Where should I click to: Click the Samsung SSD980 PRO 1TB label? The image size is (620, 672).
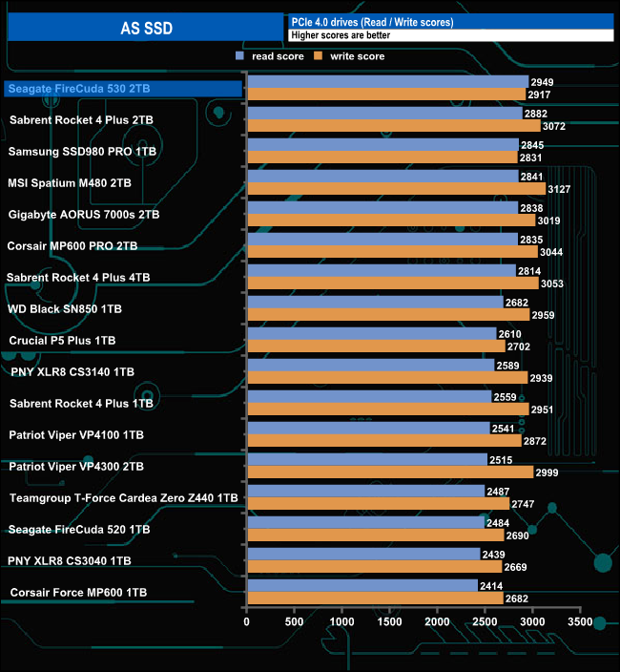[x=82, y=152]
